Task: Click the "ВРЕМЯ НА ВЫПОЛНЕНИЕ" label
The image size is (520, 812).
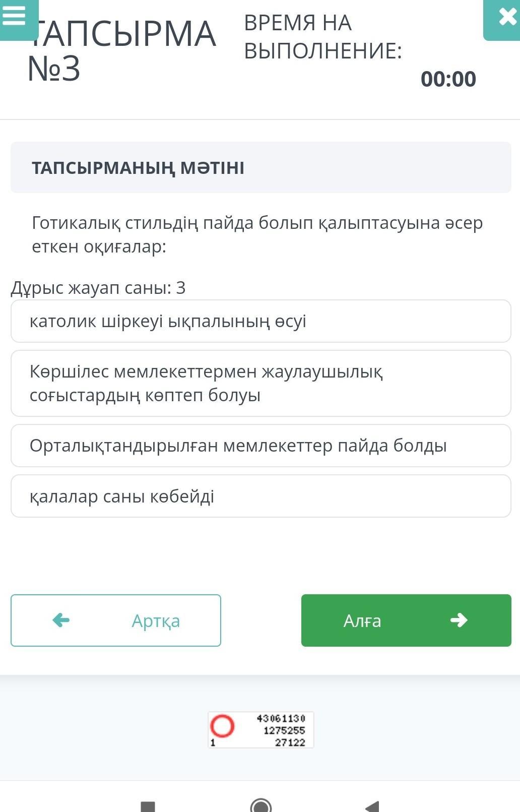Action: [x=322, y=37]
